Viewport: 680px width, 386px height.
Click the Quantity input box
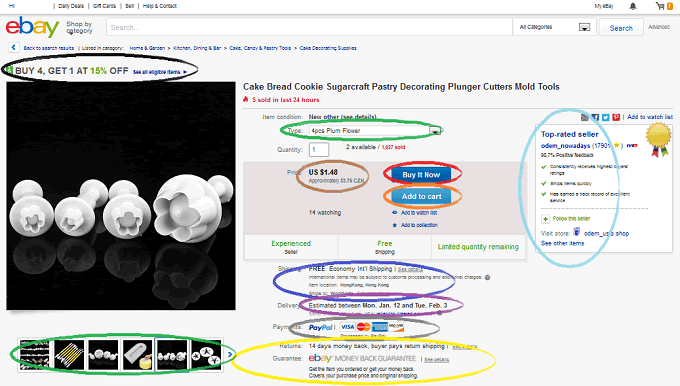click(319, 150)
